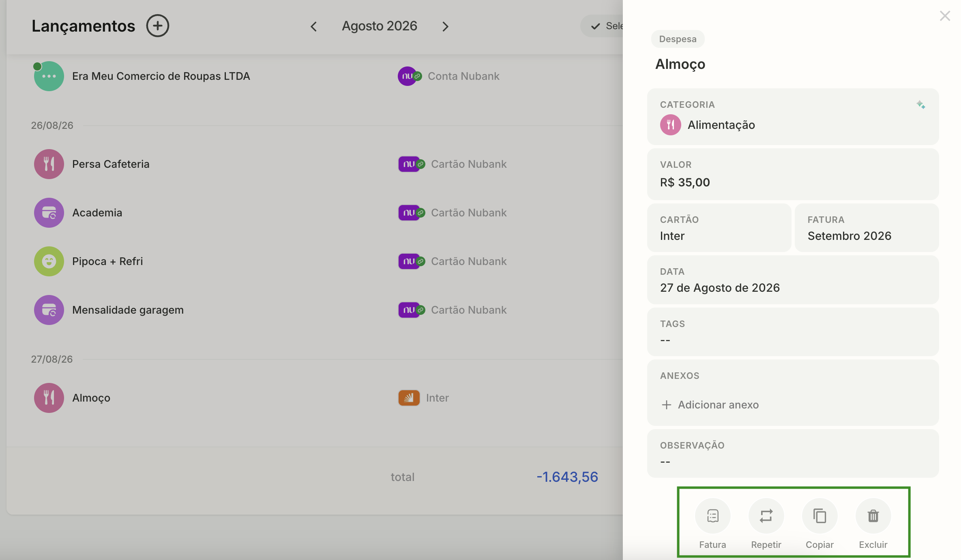Screen dimensions: 961x560
Task: Click the Era Meu Comercio ellipsis icon
Action: [x=49, y=76]
